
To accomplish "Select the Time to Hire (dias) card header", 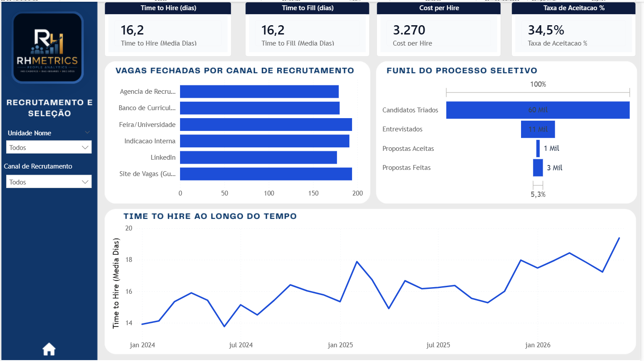I will tap(168, 8).
